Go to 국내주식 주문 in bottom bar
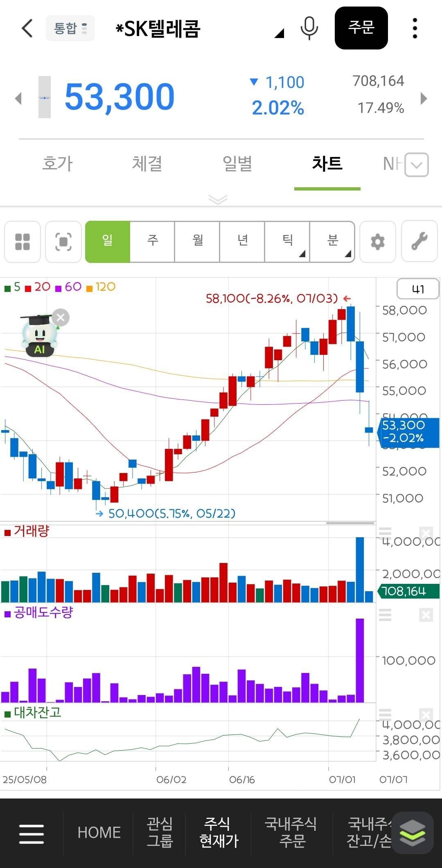This screenshot has height=868, width=442. [x=291, y=832]
